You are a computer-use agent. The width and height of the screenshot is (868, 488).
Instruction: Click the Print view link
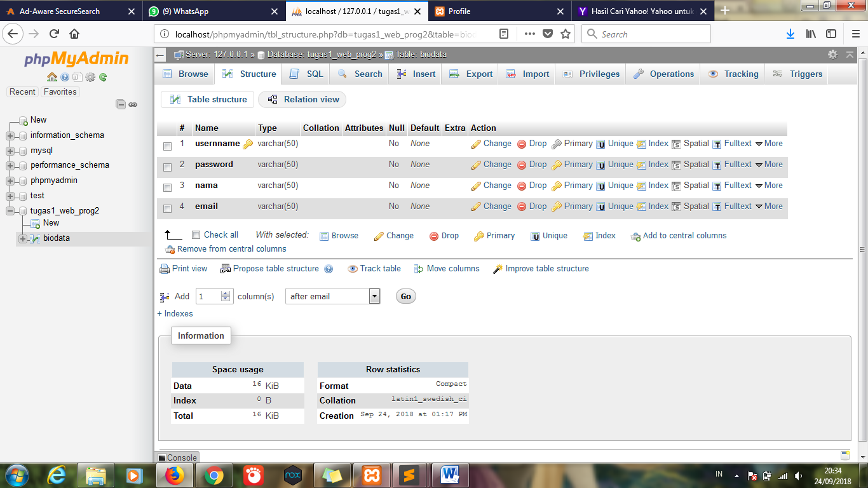tap(184, 269)
